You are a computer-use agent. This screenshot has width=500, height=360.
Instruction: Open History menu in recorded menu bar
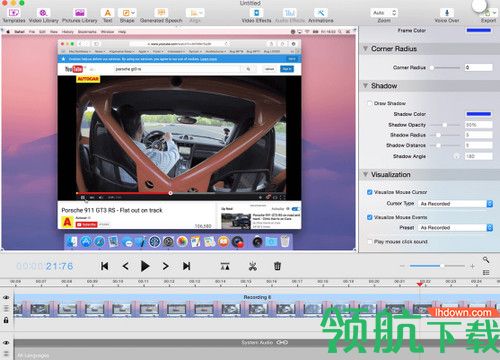(x=67, y=32)
